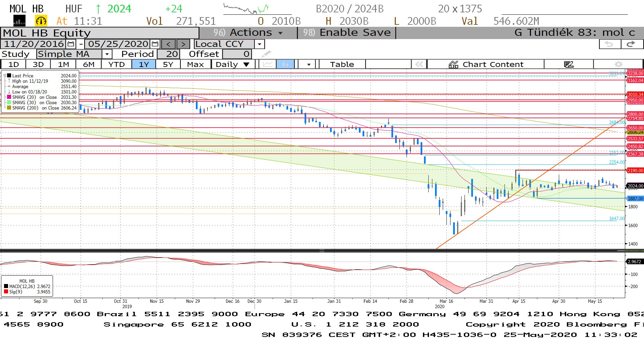Open the Actions dropdown menu
This screenshot has width=644, height=348.
pyautogui.click(x=248, y=32)
